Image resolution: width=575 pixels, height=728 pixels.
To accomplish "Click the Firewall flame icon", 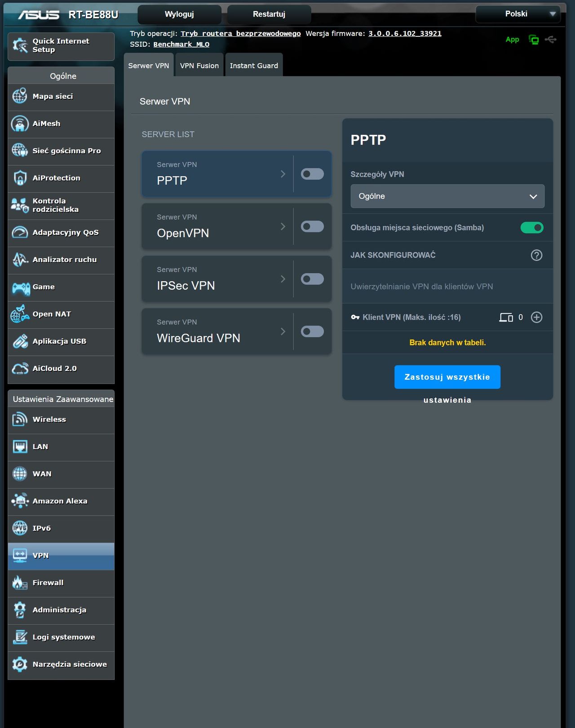I will pos(20,582).
